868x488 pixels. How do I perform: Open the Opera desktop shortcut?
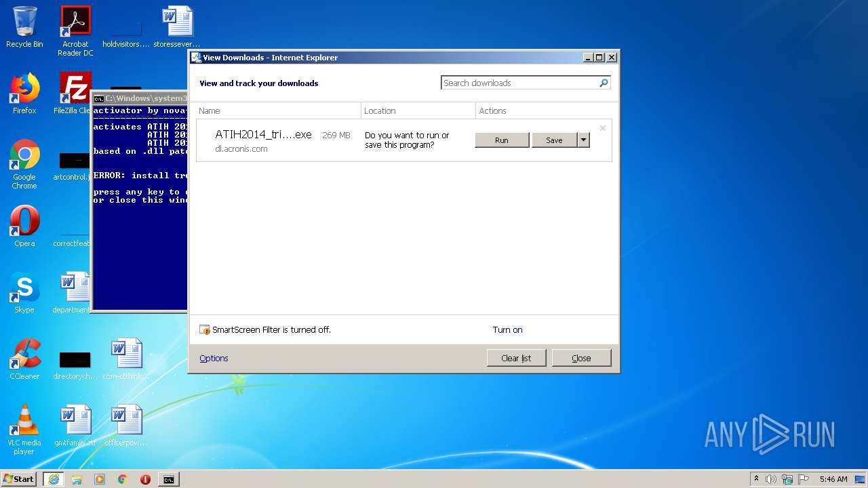pyautogui.click(x=24, y=226)
